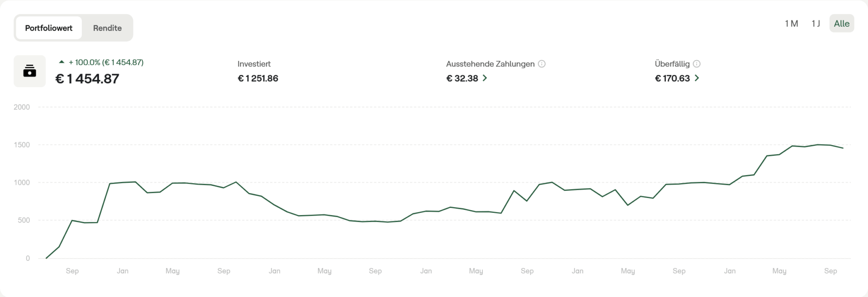Expand Ausstehende Zahlungen chevron arrow

click(x=485, y=78)
